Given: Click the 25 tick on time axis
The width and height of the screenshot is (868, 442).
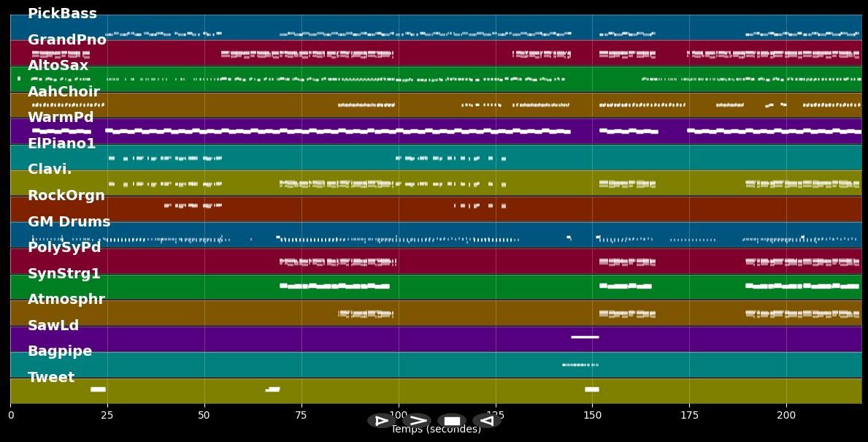Looking at the screenshot, I should tap(107, 415).
